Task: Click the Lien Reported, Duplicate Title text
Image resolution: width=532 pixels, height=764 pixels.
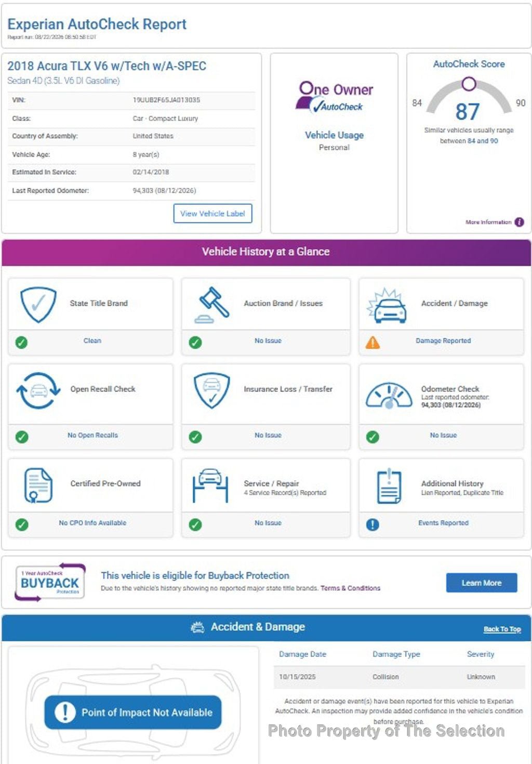Action: click(x=462, y=493)
